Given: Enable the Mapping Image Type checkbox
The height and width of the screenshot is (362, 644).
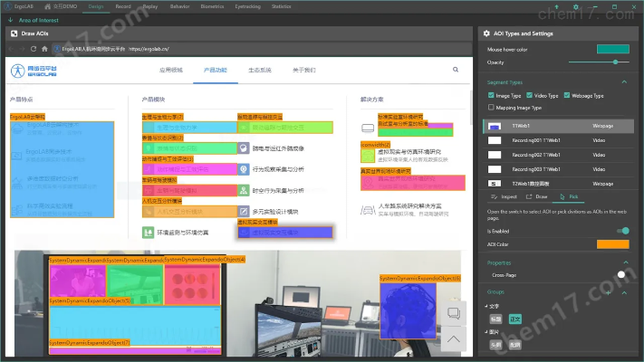Looking at the screenshot, I should pyautogui.click(x=491, y=107).
